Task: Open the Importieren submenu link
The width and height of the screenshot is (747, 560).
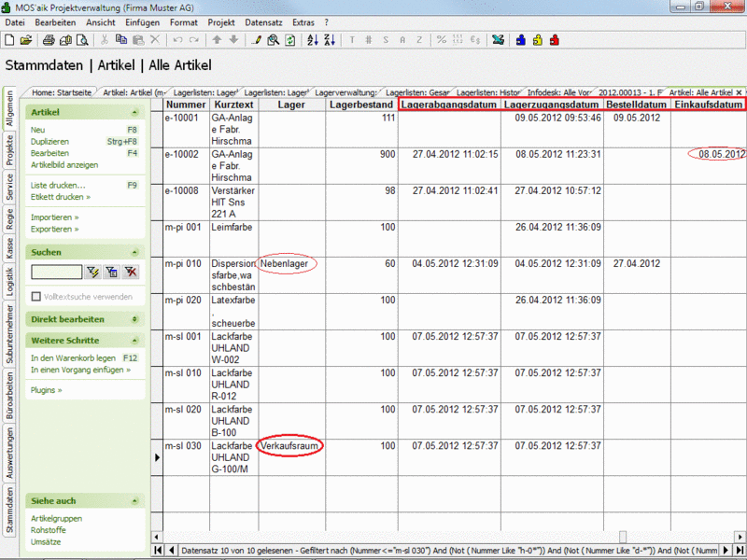Action: point(55,217)
